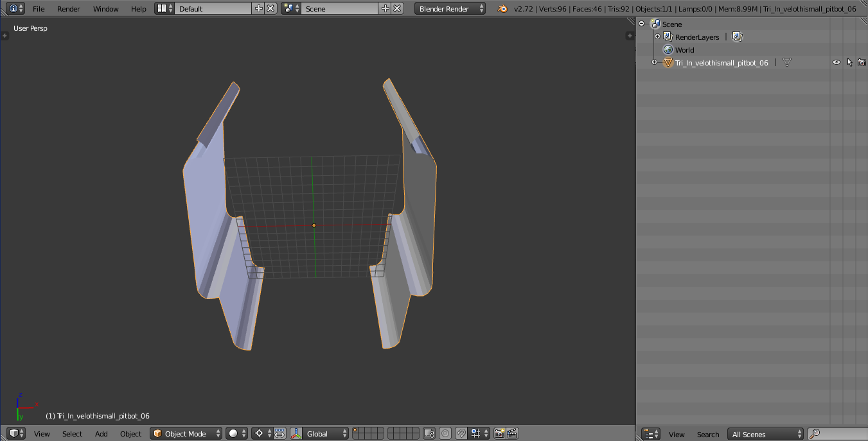Viewport: 868px width, 441px height.
Task: Click the OpenGL render image camera icon
Action: pyautogui.click(x=499, y=433)
